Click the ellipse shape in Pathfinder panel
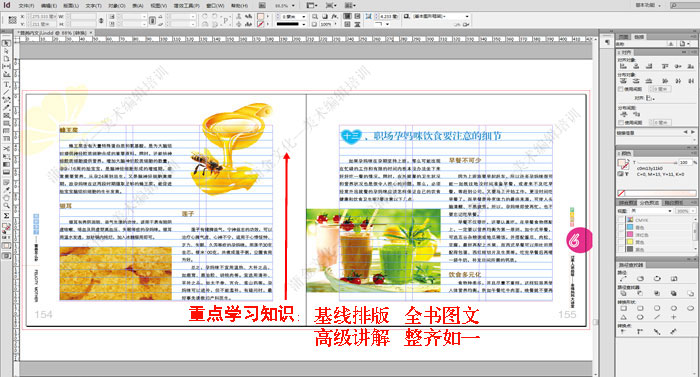The image size is (700, 377). [657, 308]
